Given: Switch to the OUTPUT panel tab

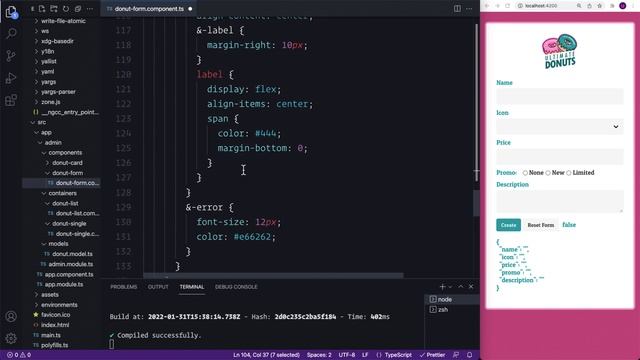Looking at the screenshot, I should pyautogui.click(x=158, y=287).
